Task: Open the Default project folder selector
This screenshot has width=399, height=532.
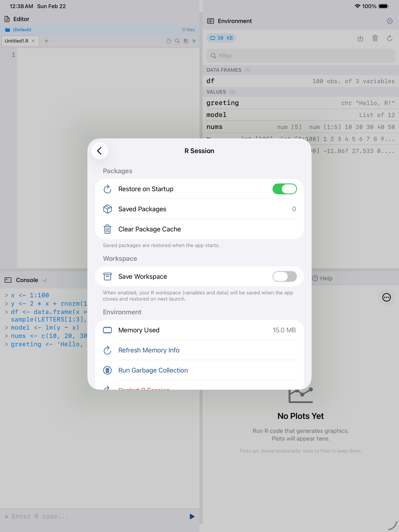Action: pyautogui.click(x=22, y=29)
